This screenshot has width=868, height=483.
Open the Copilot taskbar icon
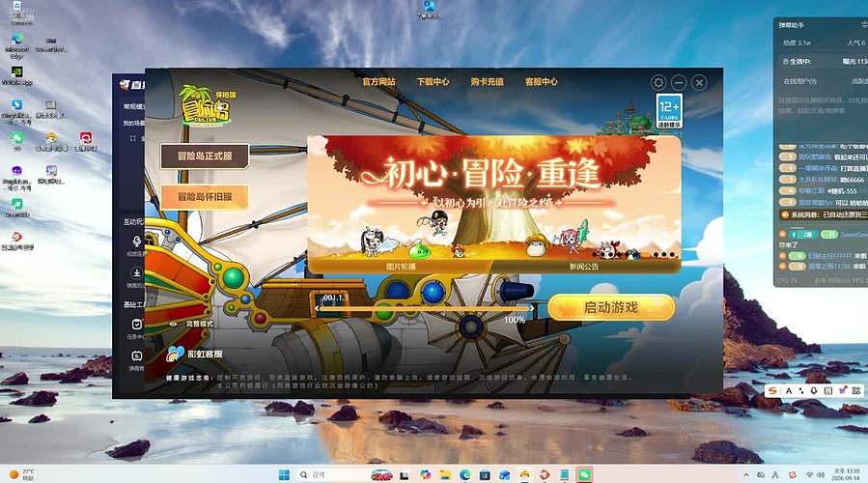(x=425, y=474)
